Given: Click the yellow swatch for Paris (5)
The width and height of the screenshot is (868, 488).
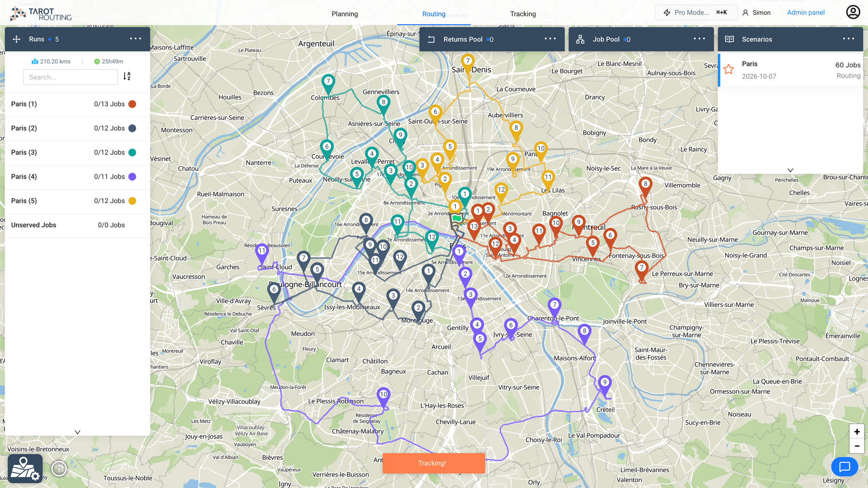Looking at the screenshot, I should (132, 201).
